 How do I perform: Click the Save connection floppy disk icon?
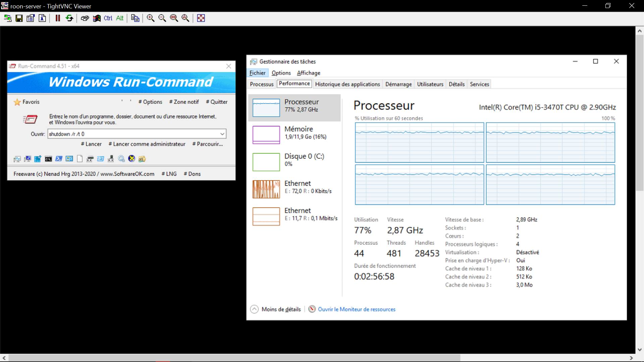pyautogui.click(x=19, y=18)
